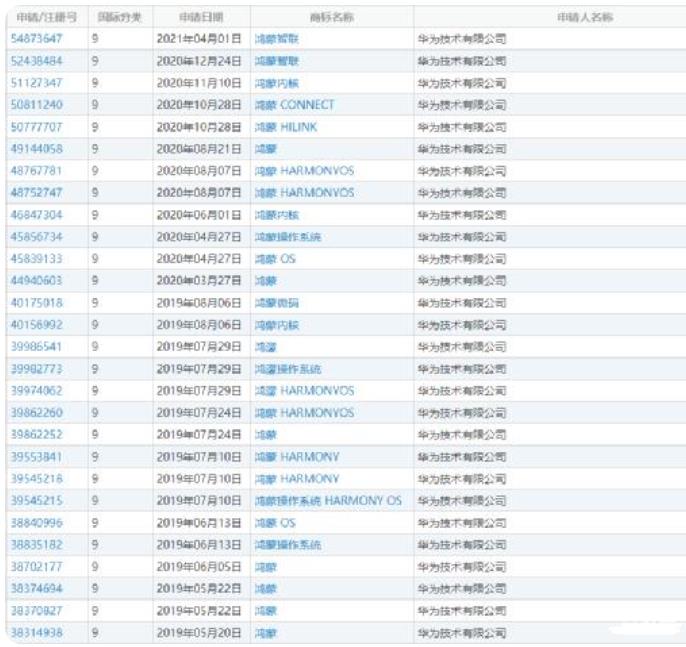
Task: Open application number 39986541
Action: tap(36, 347)
